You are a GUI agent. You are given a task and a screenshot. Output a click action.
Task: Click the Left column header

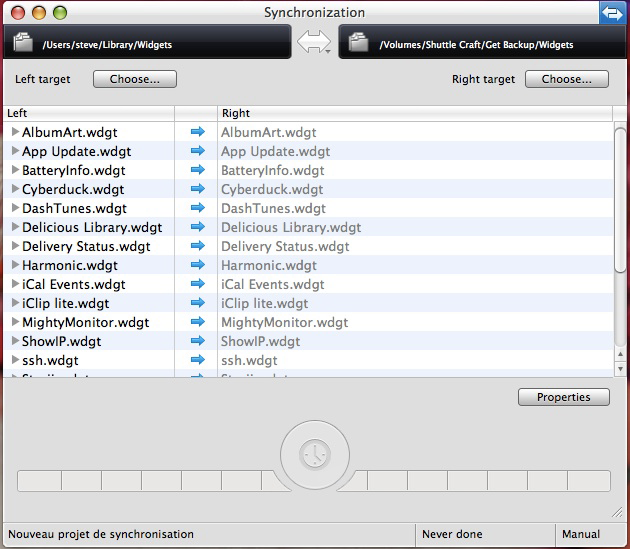pos(89,114)
